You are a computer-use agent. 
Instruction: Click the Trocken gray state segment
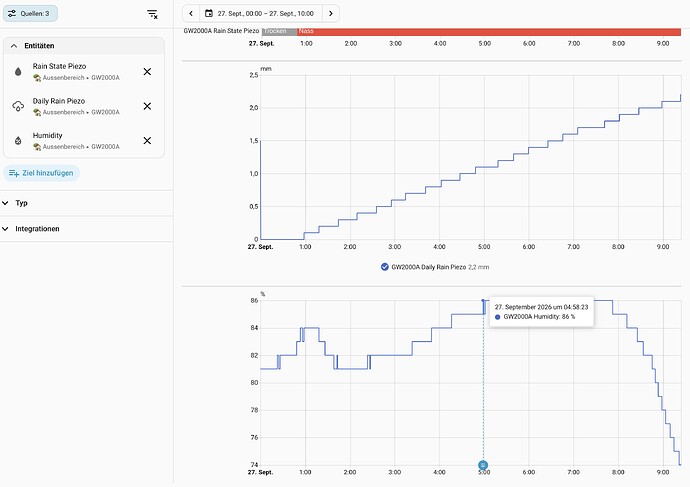pyautogui.click(x=279, y=31)
